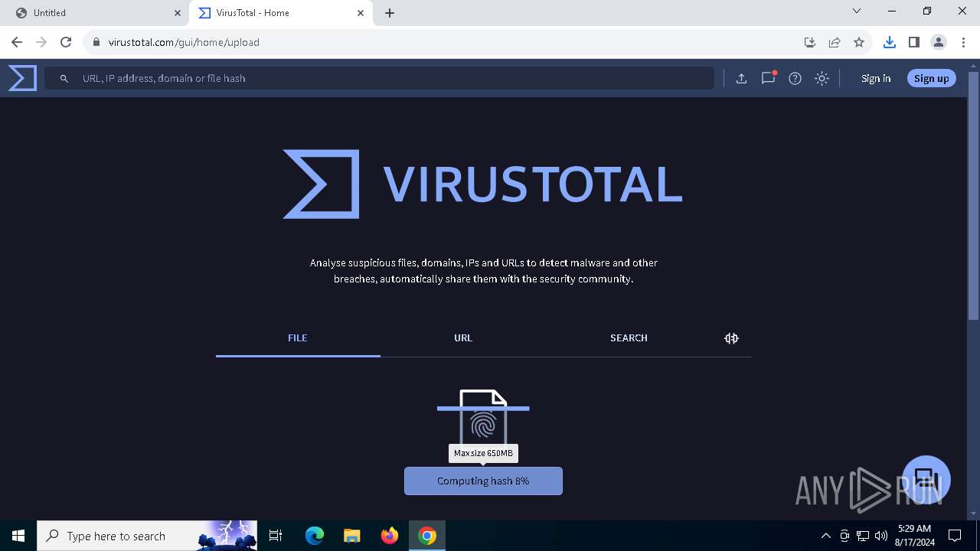Open a new browser tab with plus
The image size is (980, 551).
coord(390,13)
